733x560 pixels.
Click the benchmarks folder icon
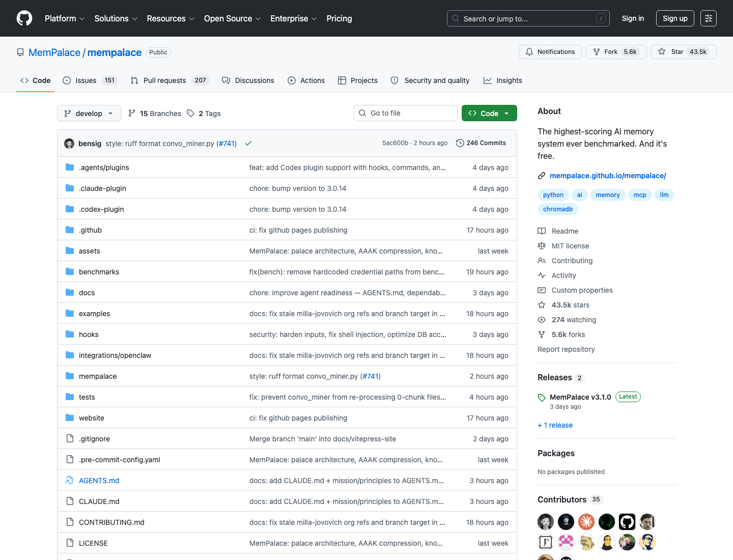70,272
